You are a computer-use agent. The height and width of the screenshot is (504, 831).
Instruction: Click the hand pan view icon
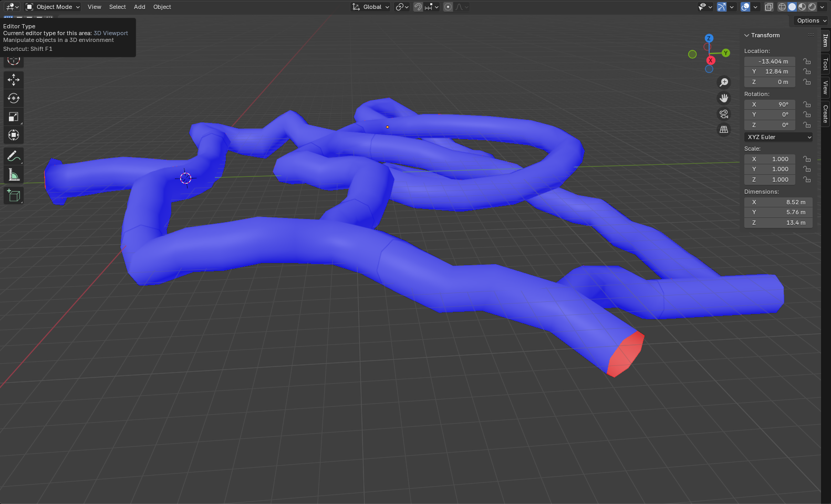pyautogui.click(x=724, y=98)
